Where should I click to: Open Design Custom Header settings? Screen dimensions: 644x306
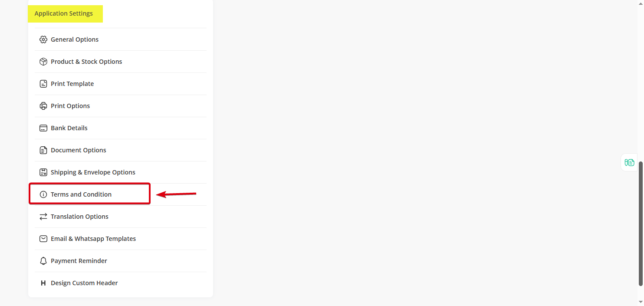(x=120, y=283)
